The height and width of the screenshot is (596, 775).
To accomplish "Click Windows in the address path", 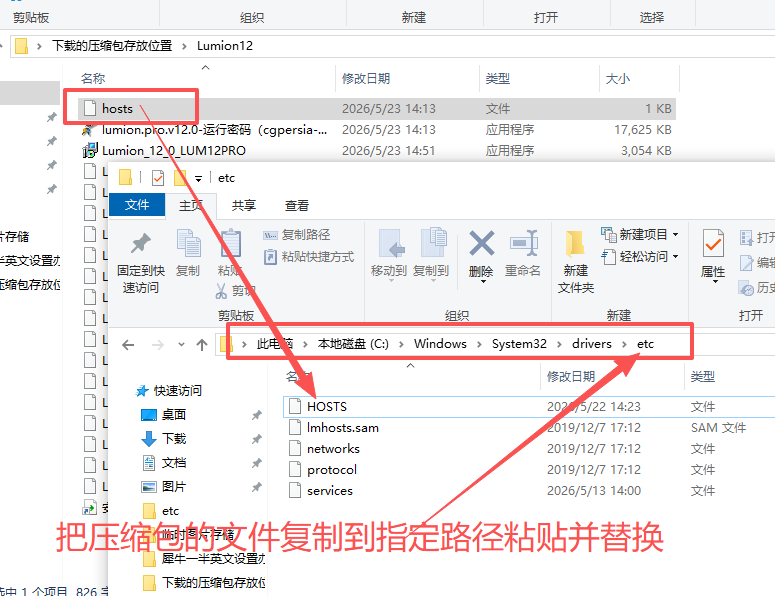I will (x=440, y=344).
